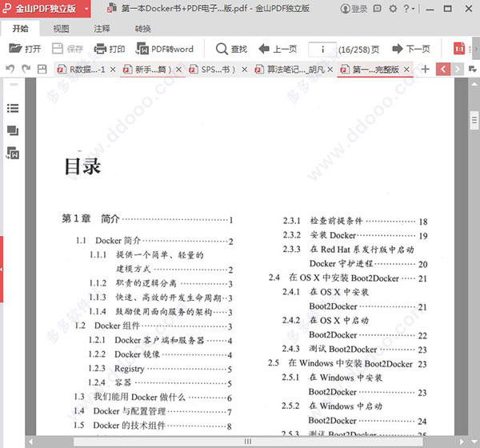Open the bookmarks outline sidebar icon
The image size is (480, 448).
[x=13, y=108]
